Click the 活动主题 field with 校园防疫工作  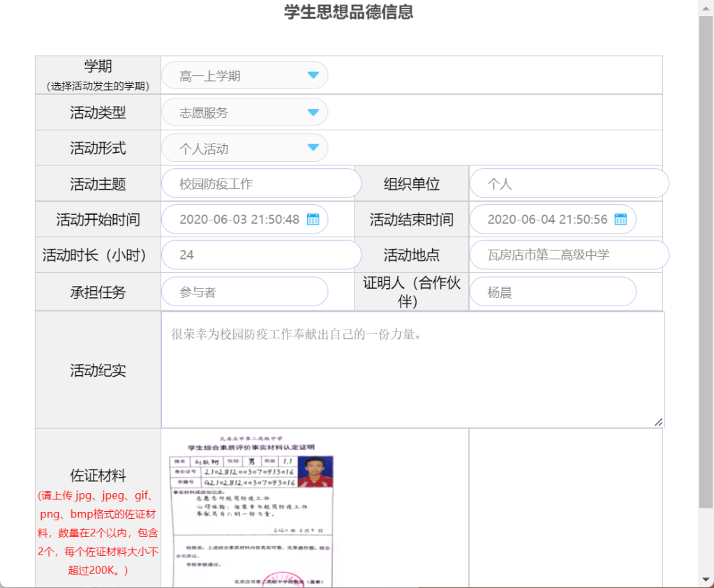pyautogui.click(x=260, y=183)
